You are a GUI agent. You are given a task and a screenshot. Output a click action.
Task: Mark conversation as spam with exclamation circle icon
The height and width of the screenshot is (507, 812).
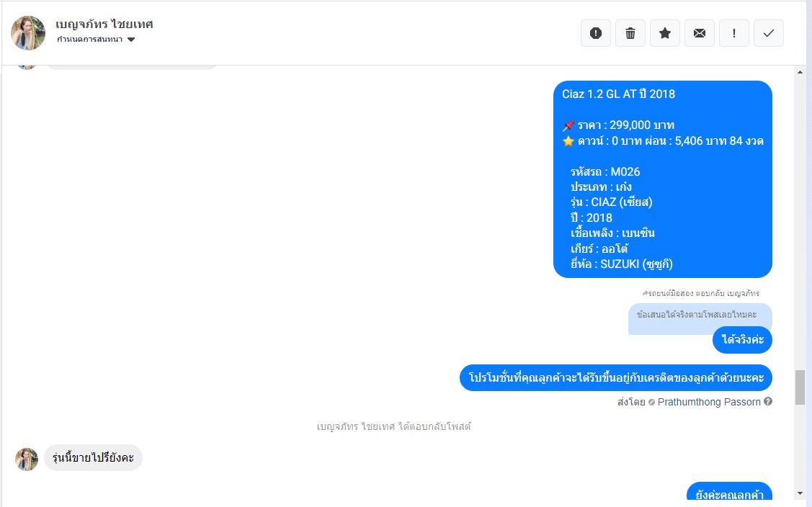click(596, 33)
